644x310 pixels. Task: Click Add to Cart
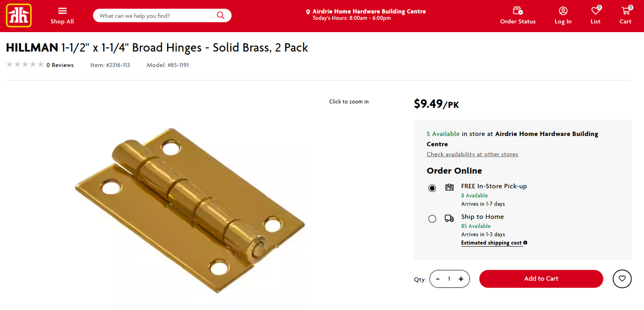tap(541, 279)
